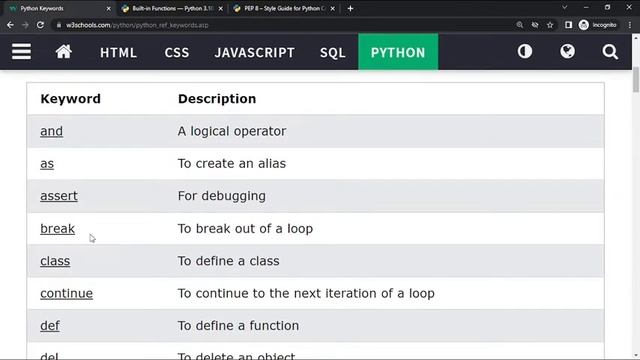The image size is (640, 360).
Task: Open the globe translate icon
Action: point(567,51)
